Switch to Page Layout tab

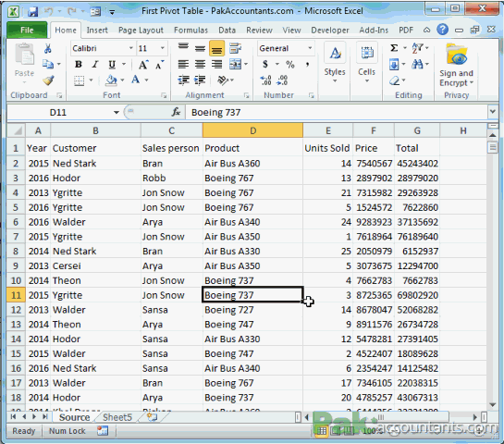[x=141, y=31]
